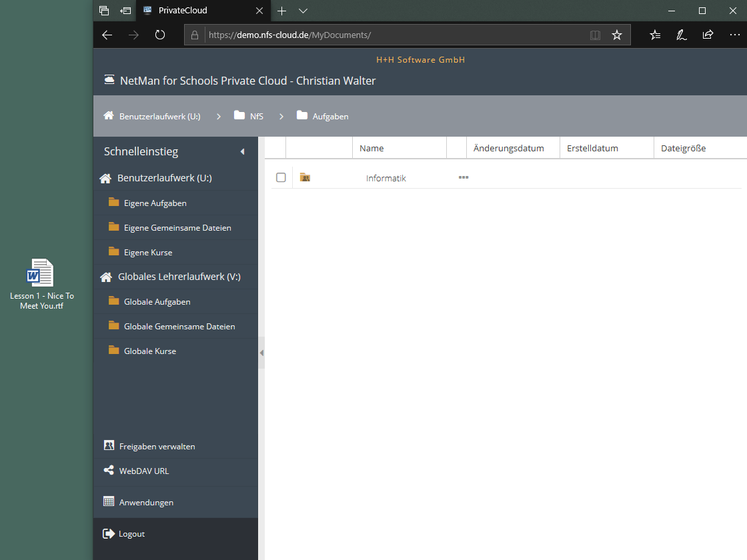Screen dimensions: 747x560
Task: Select Globale Kurse in sidebar
Action: coord(150,351)
